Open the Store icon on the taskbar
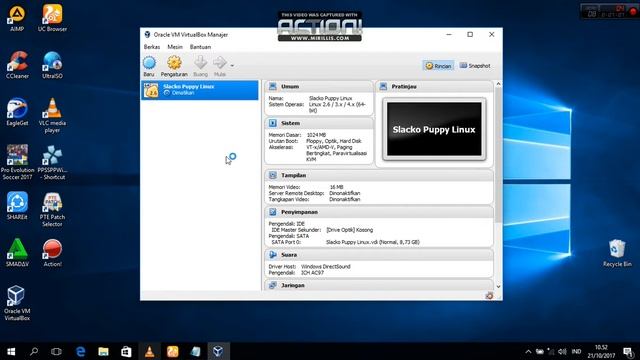 pyautogui.click(x=126, y=351)
